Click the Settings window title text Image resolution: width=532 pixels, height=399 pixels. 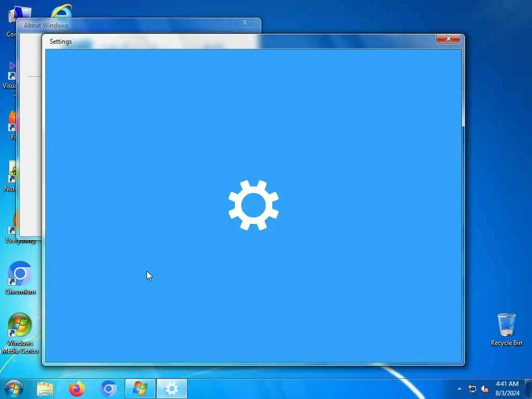click(61, 42)
